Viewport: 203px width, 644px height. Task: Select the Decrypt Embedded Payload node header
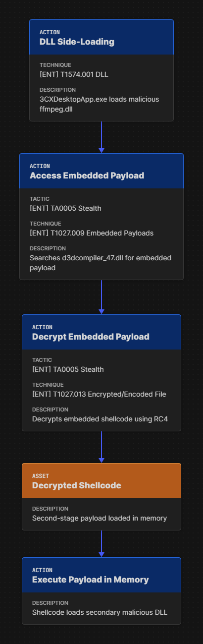[101, 332]
